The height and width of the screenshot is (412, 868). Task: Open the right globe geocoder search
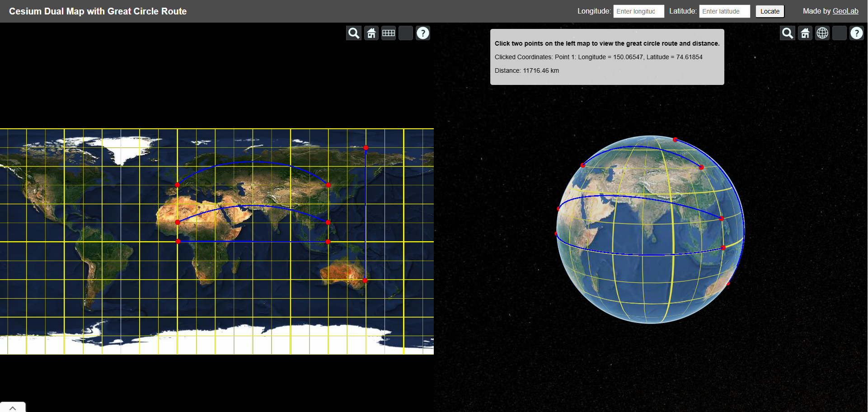pyautogui.click(x=788, y=33)
